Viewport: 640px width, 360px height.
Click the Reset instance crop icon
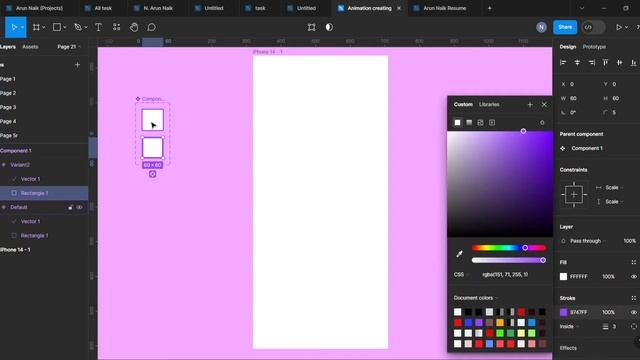pyautogui.click(x=311, y=27)
